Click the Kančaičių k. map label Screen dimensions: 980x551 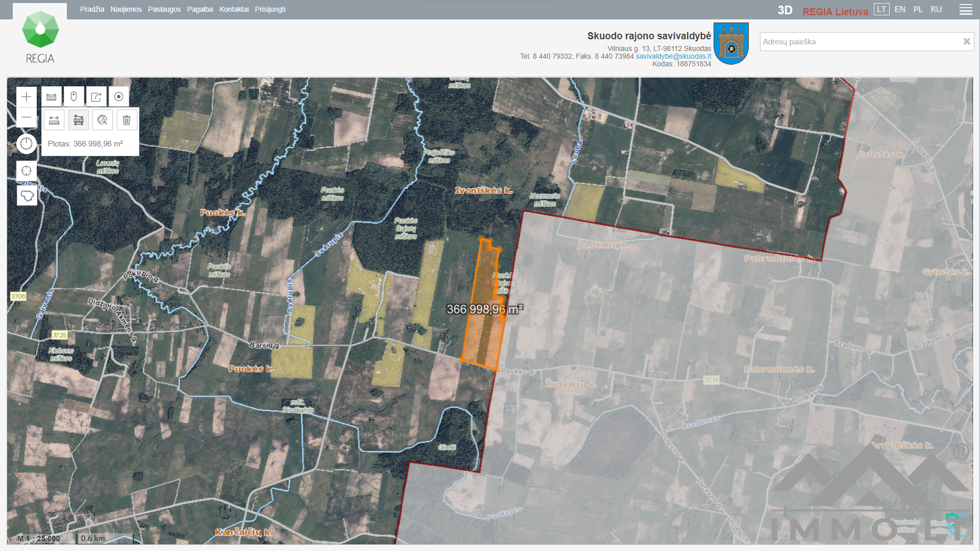point(243,532)
